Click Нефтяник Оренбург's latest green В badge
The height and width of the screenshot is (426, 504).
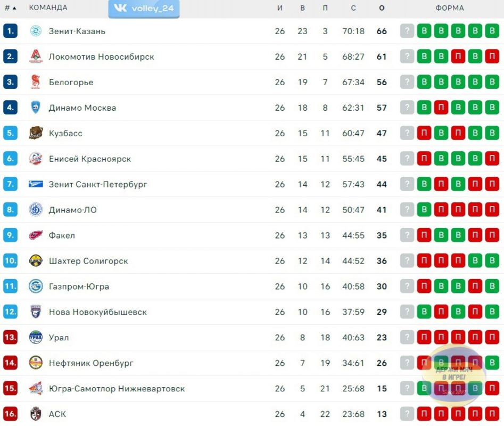[492, 363]
